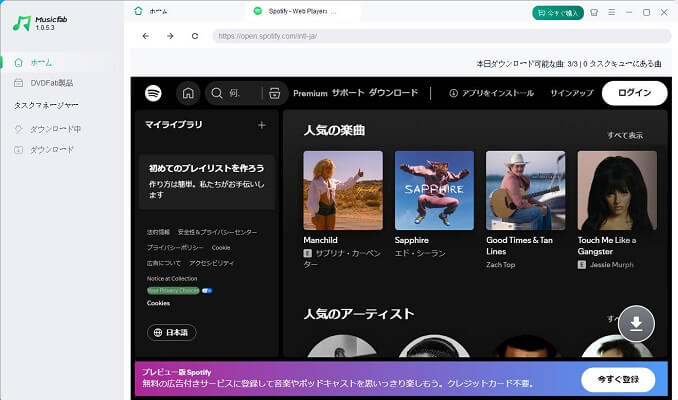The height and width of the screenshot is (400, 678).
Task: Click the URL address field
Action: pos(441,36)
